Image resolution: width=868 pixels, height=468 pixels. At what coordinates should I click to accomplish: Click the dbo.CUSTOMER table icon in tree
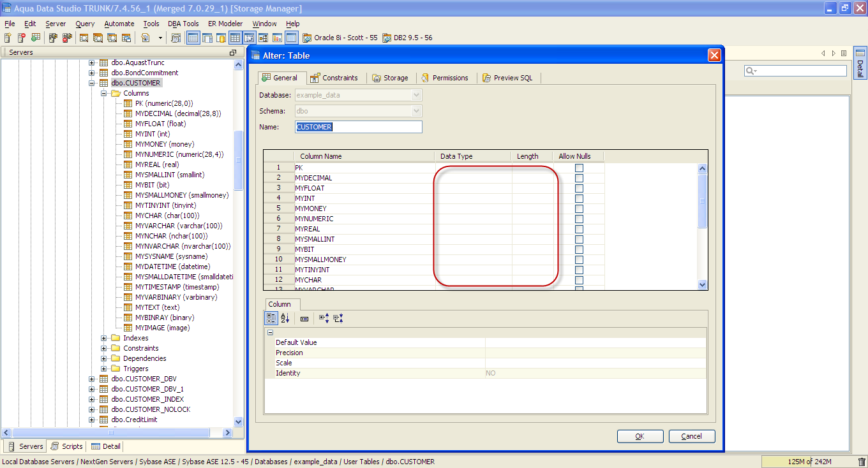(x=103, y=83)
